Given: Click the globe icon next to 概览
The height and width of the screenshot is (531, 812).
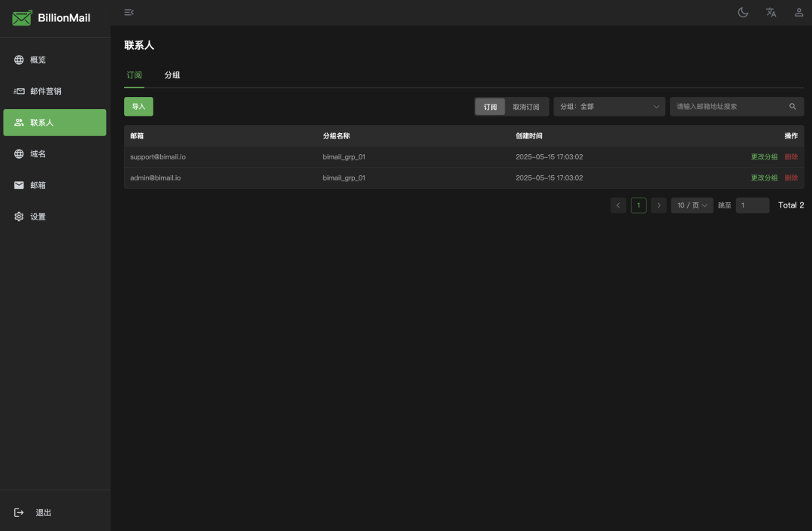Looking at the screenshot, I should [x=19, y=60].
